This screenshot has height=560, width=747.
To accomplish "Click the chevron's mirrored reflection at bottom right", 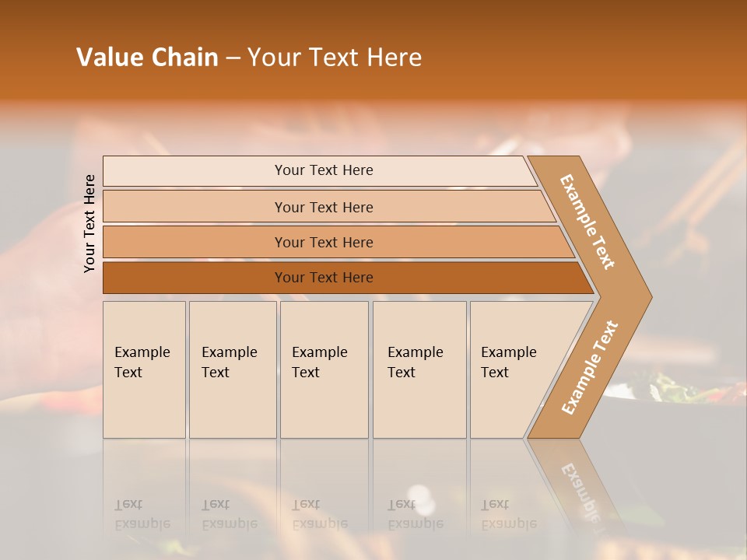I will click(x=580, y=486).
